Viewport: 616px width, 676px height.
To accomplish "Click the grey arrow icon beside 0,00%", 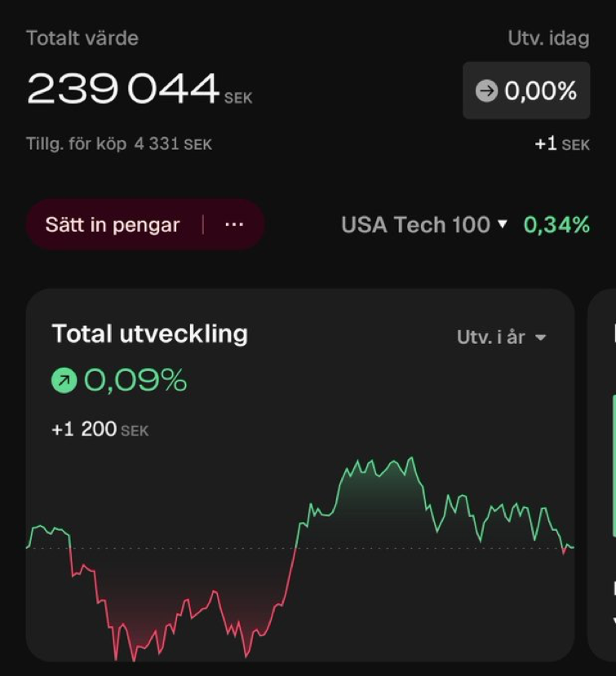I will coord(486,91).
